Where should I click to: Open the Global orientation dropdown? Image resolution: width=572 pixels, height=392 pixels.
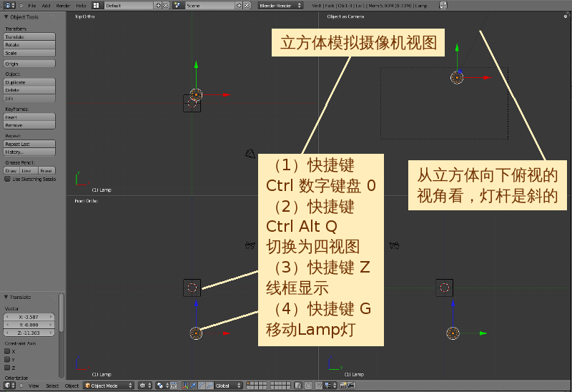pyautogui.click(x=228, y=386)
